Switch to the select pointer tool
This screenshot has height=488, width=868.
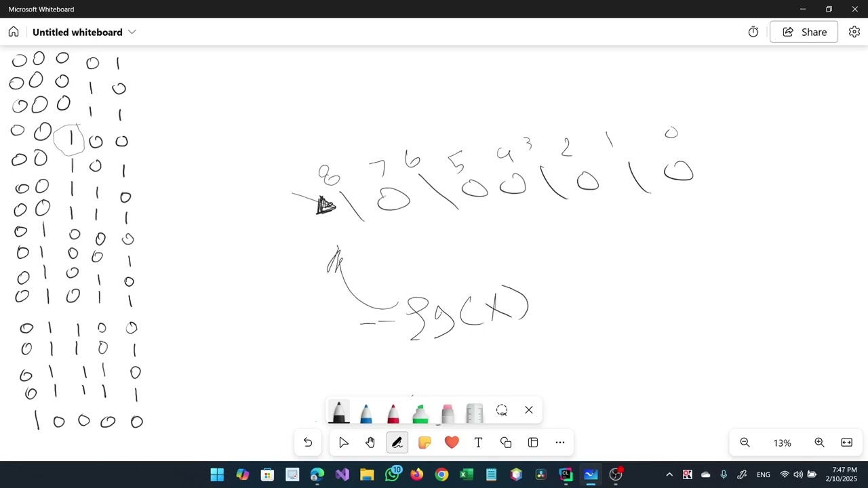pos(343,443)
